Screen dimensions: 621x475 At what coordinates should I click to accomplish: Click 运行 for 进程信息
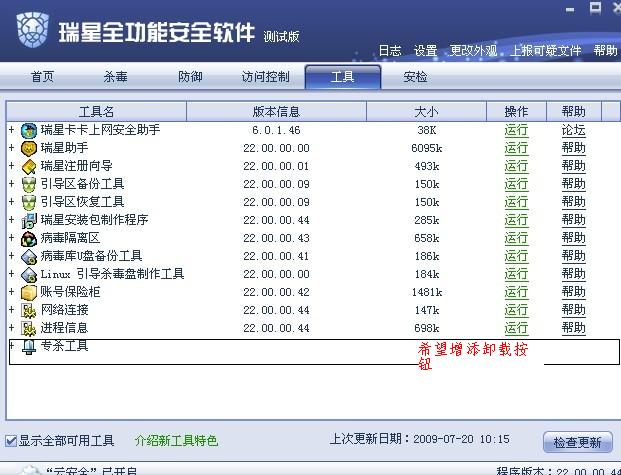[x=516, y=328]
